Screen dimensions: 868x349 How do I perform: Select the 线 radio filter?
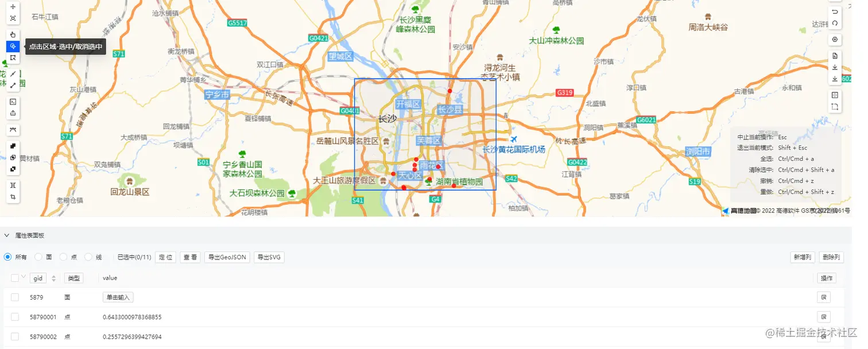[x=88, y=257]
